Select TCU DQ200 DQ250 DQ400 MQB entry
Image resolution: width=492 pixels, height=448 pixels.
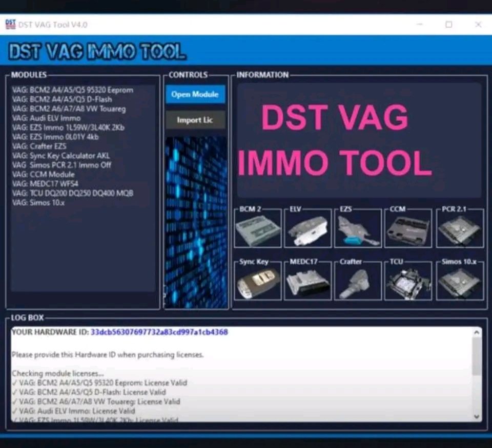pyautogui.click(x=73, y=193)
